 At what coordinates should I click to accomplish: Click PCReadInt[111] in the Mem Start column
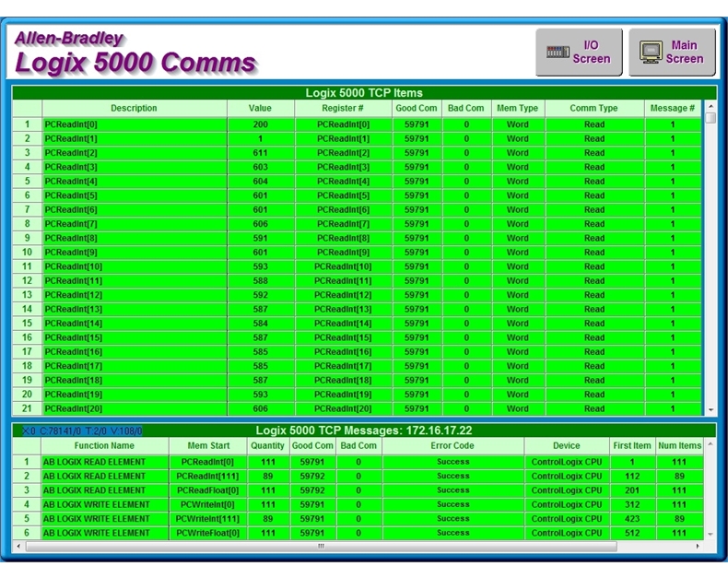(x=208, y=477)
